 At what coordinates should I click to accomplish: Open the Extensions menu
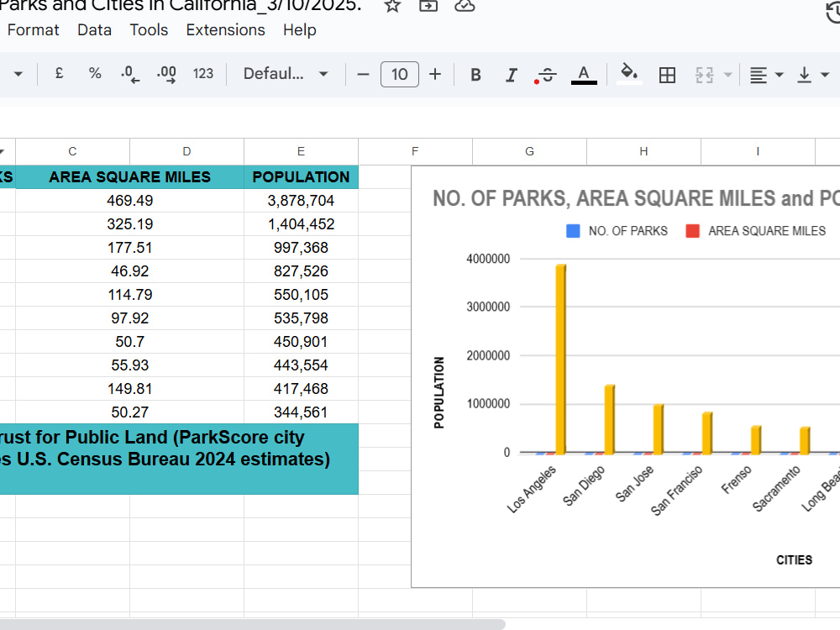[225, 30]
